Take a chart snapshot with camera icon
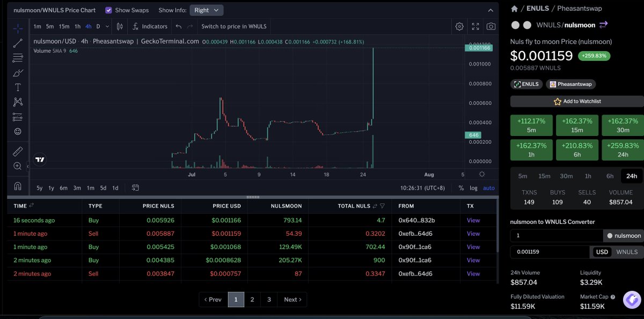The image size is (644, 319). (491, 26)
